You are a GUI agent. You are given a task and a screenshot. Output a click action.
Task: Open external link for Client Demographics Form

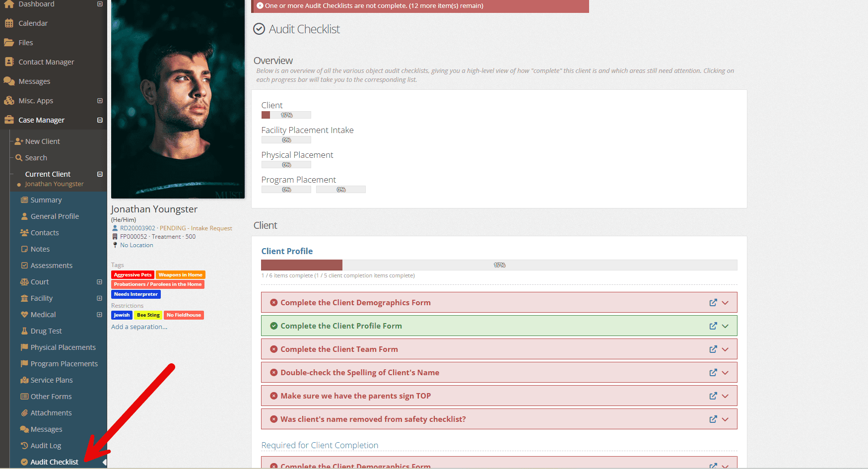pos(713,302)
